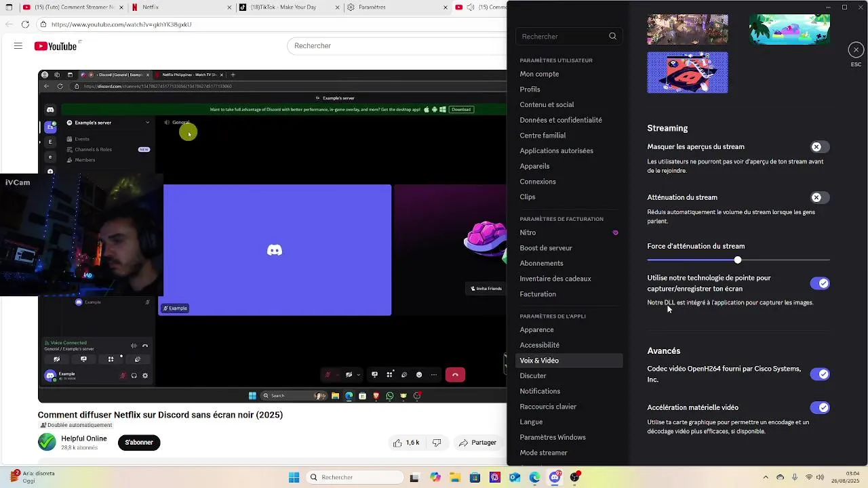
Task: Toggle Atténuation du stream switch
Action: 820,198
